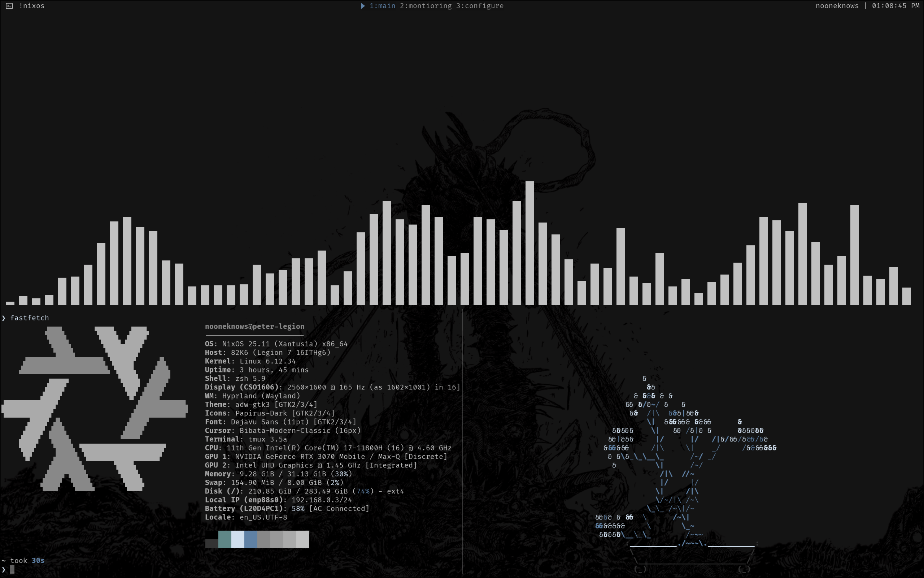This screenshot has height=578, width=924.
Task: Click the Uptime: 3 hours, 45 mins line
Action: pyautogui.click(x=257, y=370)
